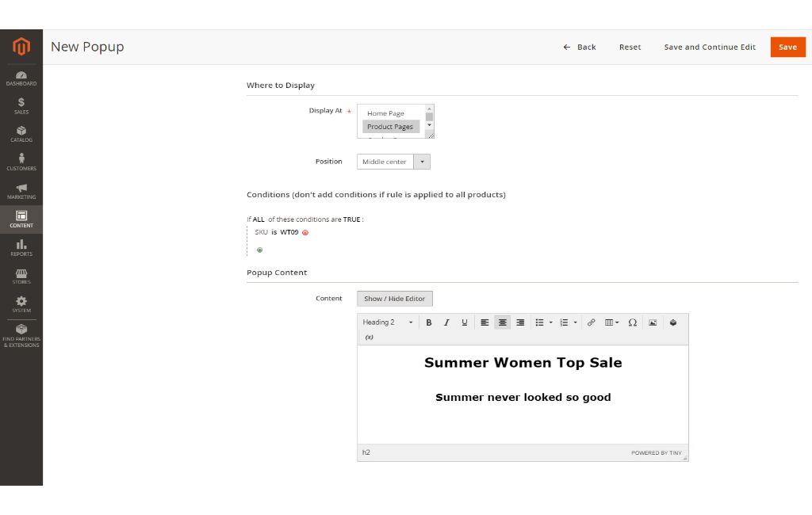
Task: Click the Display At list scroll-up arrow
Action: point(429,109)
